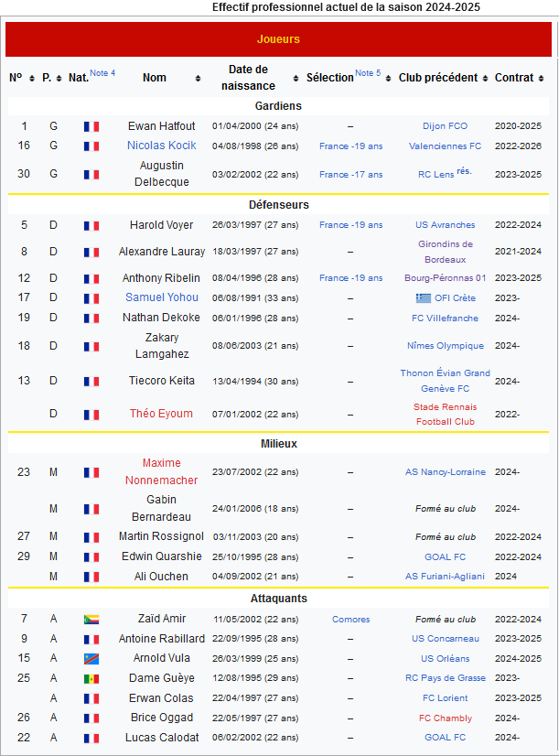The height and width of the screenshot is (756, 559).
Task: Click DR Congo flag beside Arnold Vula
Action: click(91, 659)
